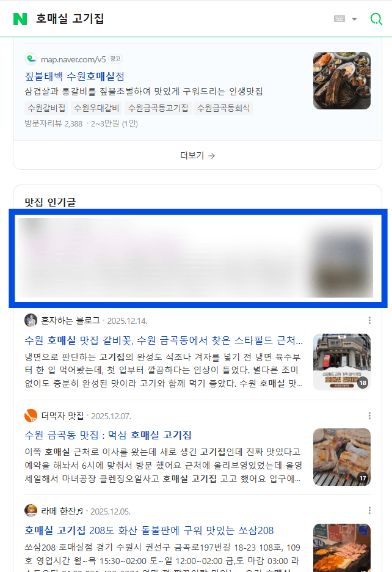
Task: Open 혼자하는 블로그 profile avatar
Action: 31,320
